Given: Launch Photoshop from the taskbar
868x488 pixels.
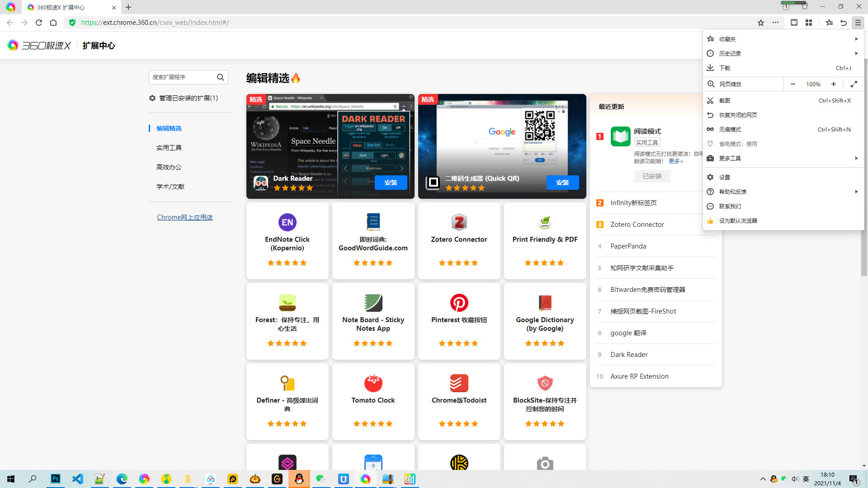Looking at the screenshot, I should (x=55, y=479).
